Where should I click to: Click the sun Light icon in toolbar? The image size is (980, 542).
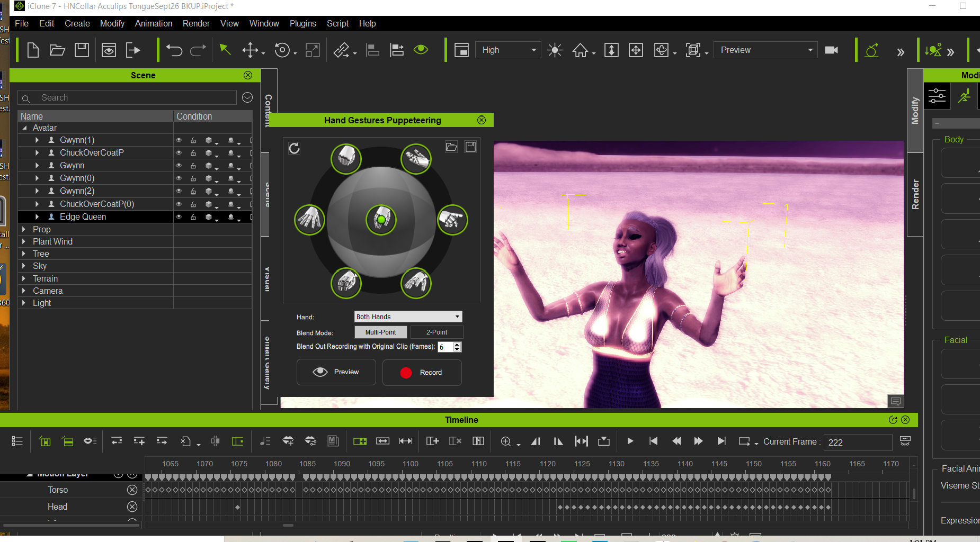pyautogui.click(x=555, y=50)
